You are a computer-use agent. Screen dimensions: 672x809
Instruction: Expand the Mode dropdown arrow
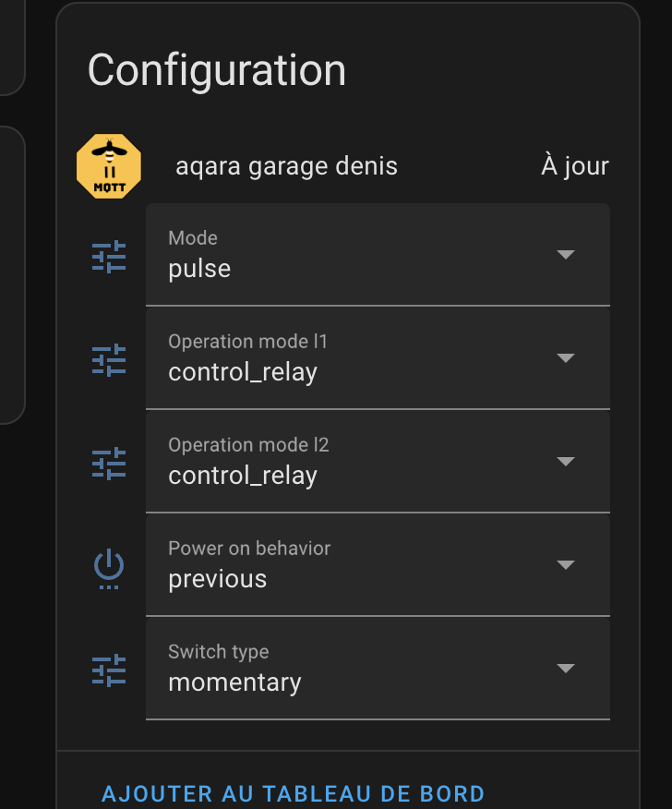[x=566, y=254]
